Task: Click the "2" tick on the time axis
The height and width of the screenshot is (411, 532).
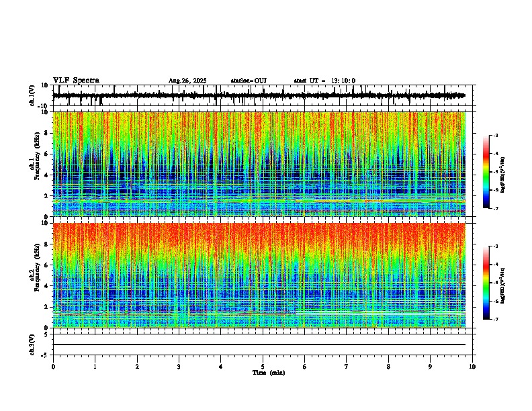Action: point(137,367)
